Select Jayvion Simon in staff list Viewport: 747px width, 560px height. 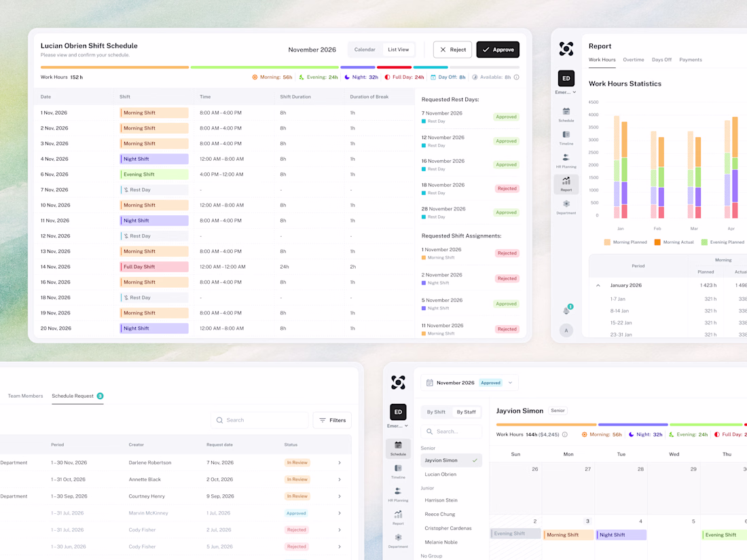451,460
